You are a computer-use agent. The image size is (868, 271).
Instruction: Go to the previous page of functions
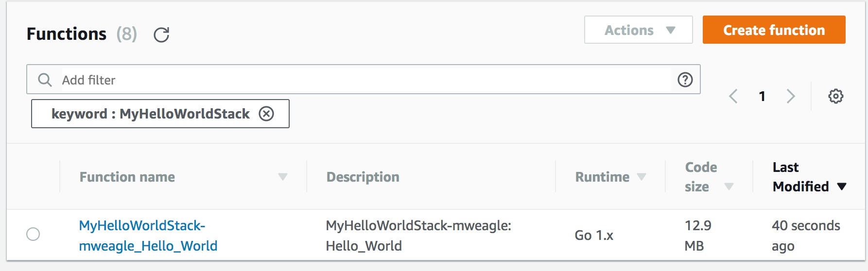(733, 96)
